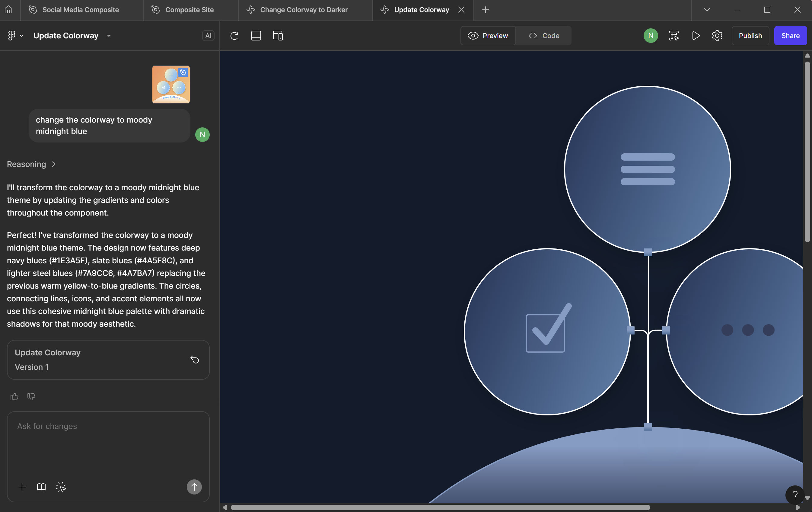The width and height of the screenshot is (812, 512).
Task: Give the response a thumbs down
Action: point(31,396)
